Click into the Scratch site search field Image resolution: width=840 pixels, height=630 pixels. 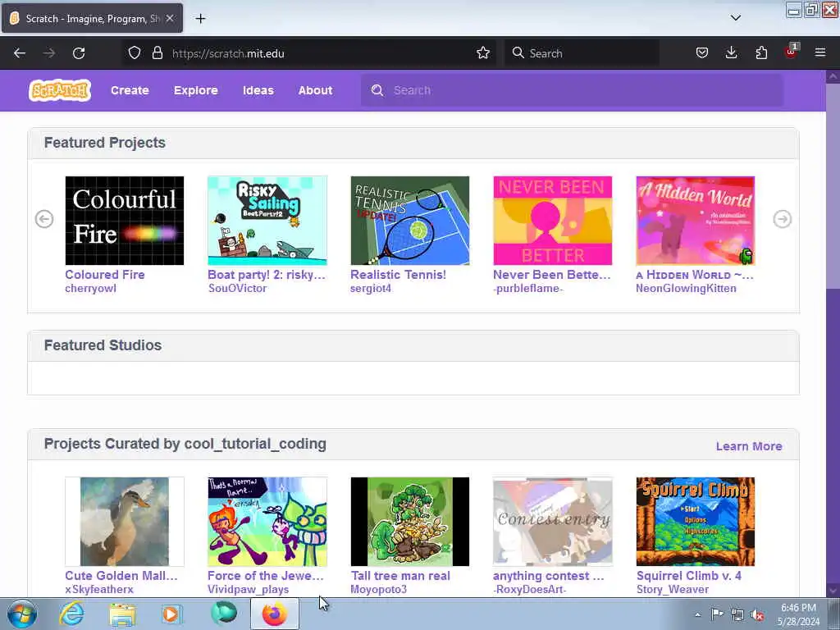point(572,90)
